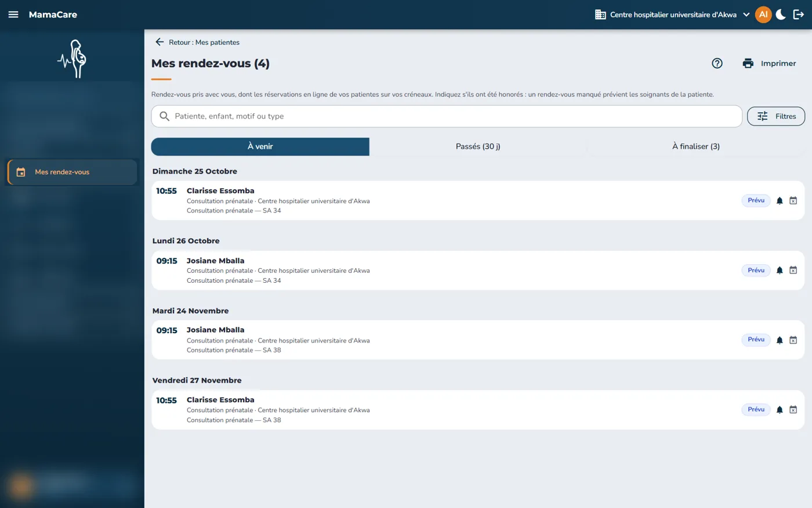The image size is (812, 508).
Task: Click the MamaCare pregnancy logo in sidebar
Action: pos(72,59)
